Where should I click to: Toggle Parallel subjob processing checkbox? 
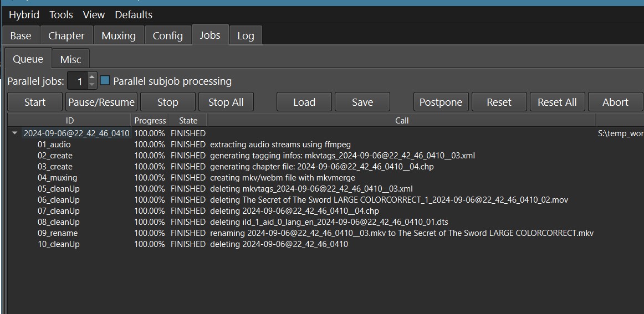[x=105, y=81]
